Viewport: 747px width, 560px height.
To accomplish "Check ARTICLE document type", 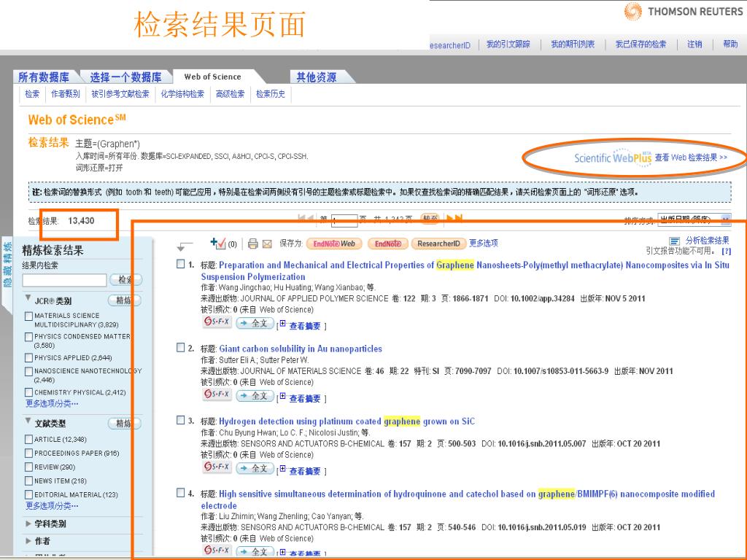I will click(28, 440).
